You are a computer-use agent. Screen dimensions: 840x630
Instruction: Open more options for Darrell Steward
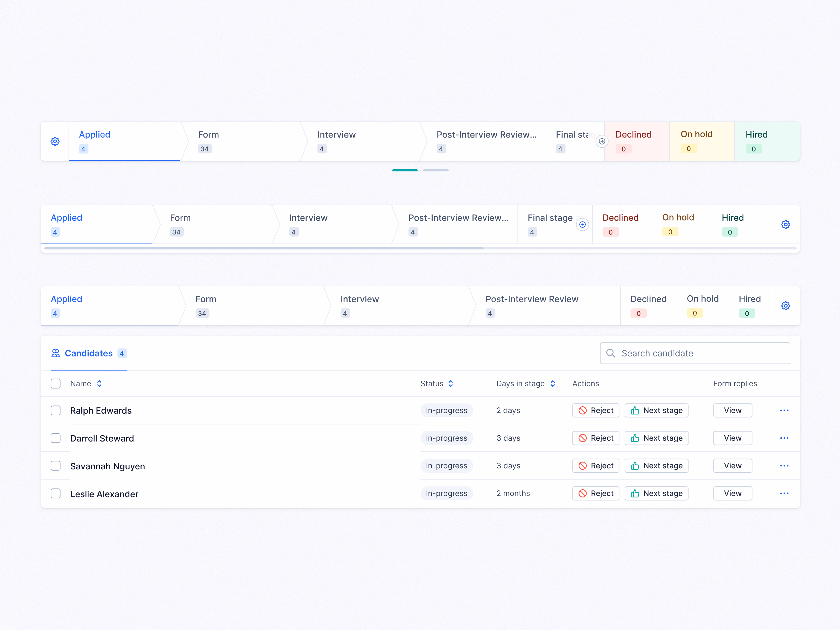click(784, 438)
